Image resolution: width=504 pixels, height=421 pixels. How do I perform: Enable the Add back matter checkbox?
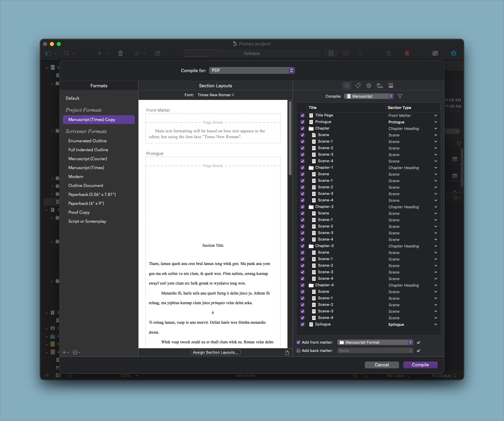tap(298, 351)
